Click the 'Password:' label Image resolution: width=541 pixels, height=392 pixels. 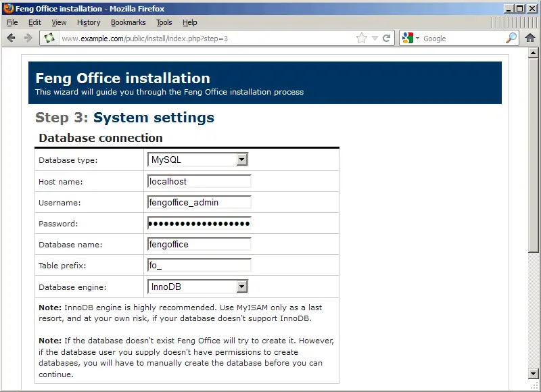pos(58,224)
